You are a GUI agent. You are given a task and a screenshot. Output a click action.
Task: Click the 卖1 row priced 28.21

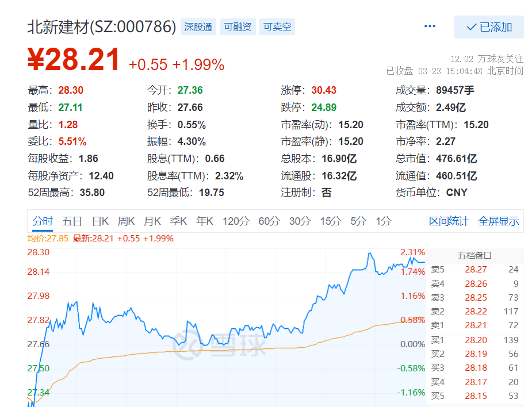pos(474,325)
